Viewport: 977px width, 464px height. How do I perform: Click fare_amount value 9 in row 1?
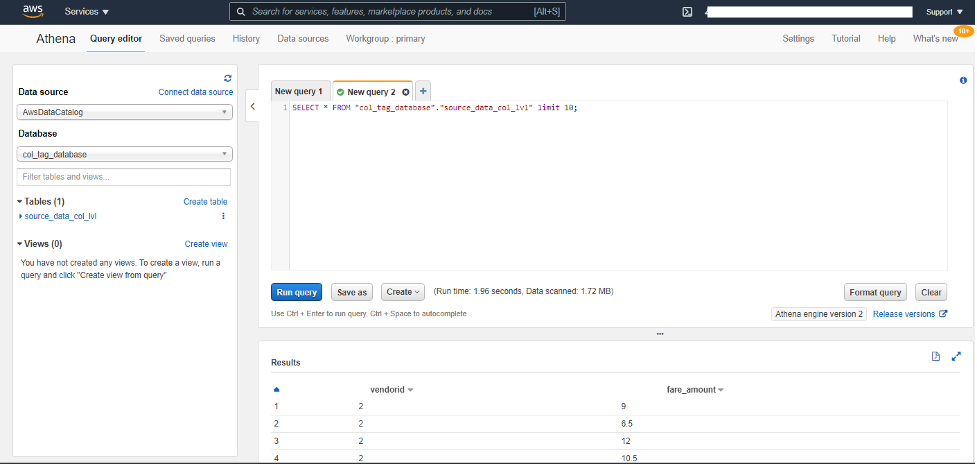[623, 407]
